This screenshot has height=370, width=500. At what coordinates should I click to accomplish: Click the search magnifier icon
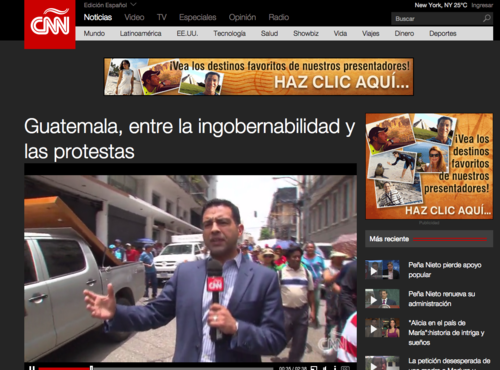486,18
